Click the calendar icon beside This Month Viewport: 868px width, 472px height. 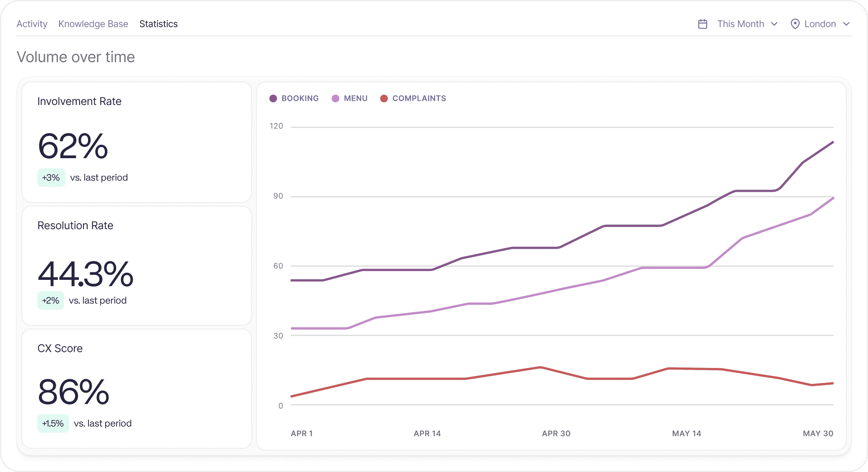(703, 24)
